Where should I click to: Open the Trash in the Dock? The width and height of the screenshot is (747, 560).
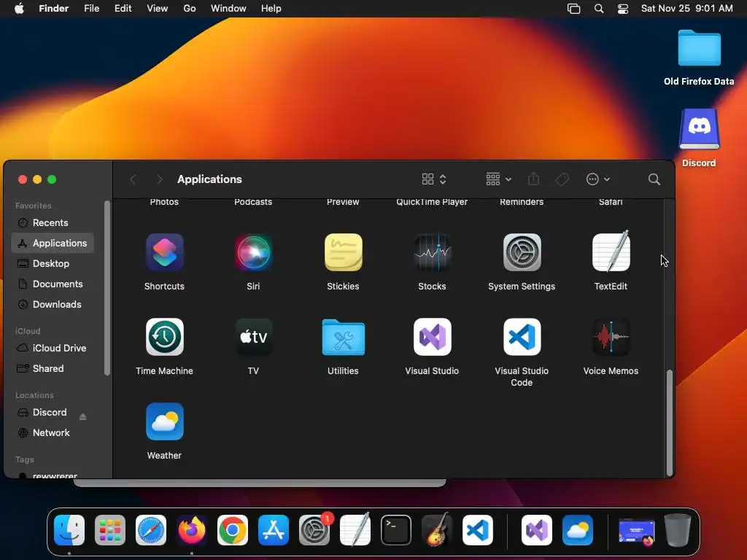point(678,530)
